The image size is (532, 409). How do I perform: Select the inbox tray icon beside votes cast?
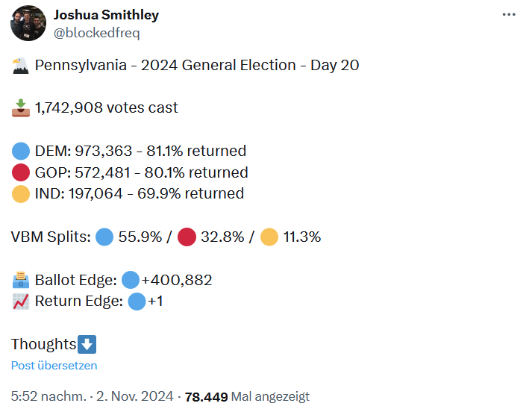pyautogui.click(x=21, y=108)
